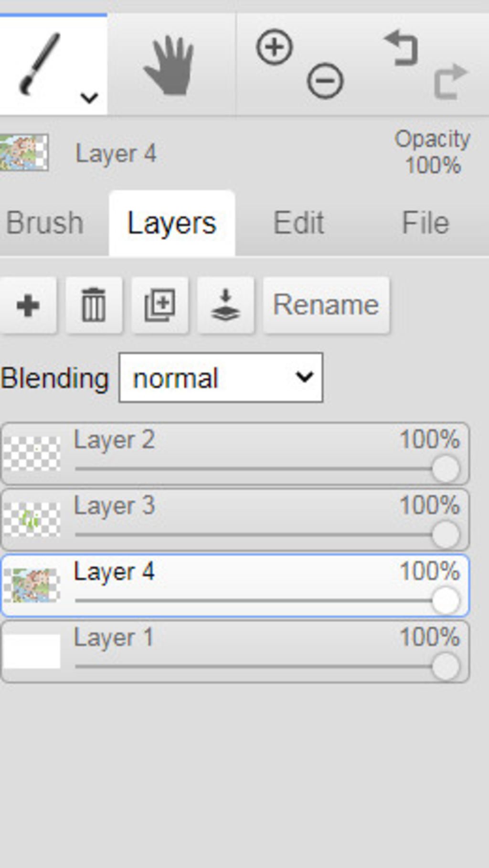Add a new layer
Image resolution: width=489 pixels, height=868 pixels.
pyautogui.click(x=28, y=305)
